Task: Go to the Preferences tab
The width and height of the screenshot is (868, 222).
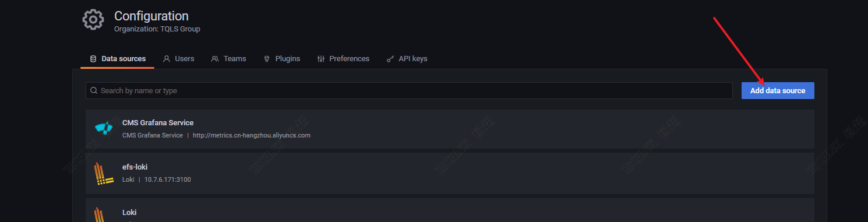Action: click(x=344, y=59)
